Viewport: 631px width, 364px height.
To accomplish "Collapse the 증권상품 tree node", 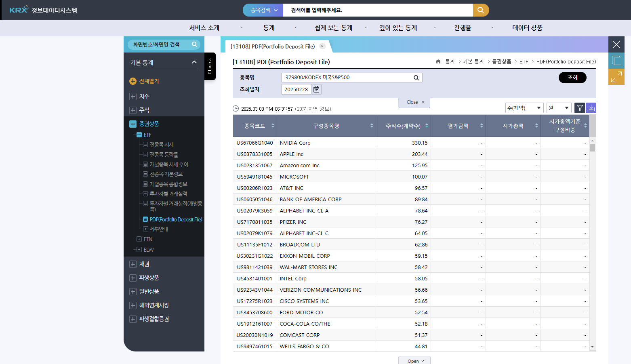I will click(133, 124).
